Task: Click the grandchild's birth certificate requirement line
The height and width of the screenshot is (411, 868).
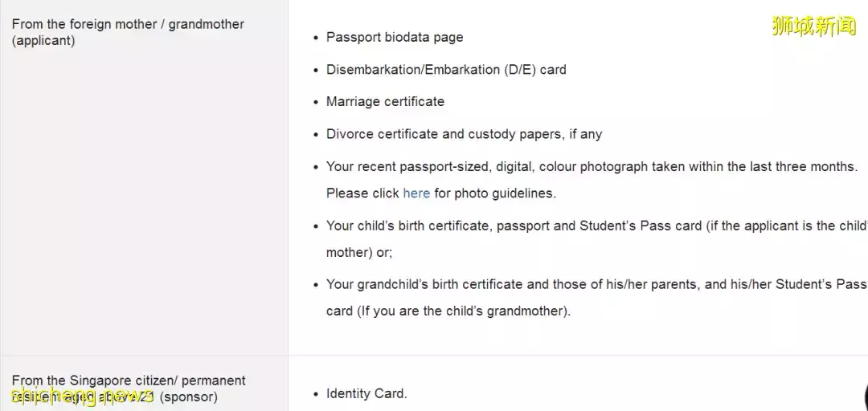Action: pyautogui.click(x=595, y=284)
